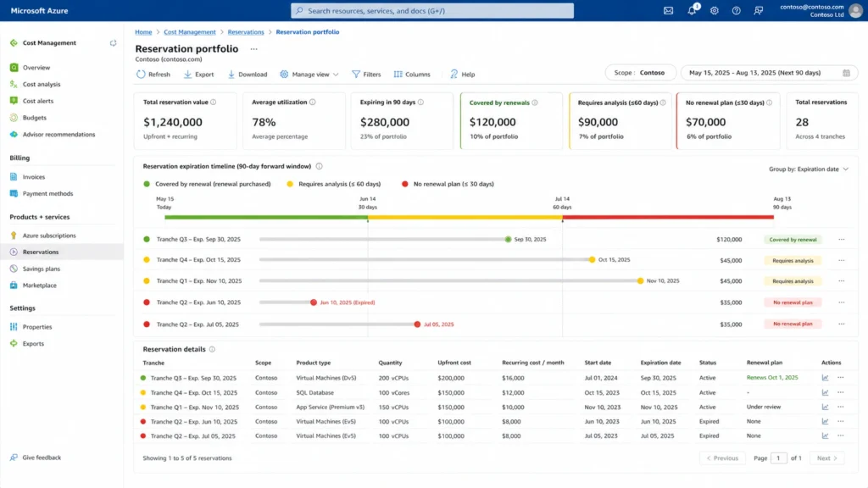
Task: Open Payment methods in sidebar
Action: [47, 194]
